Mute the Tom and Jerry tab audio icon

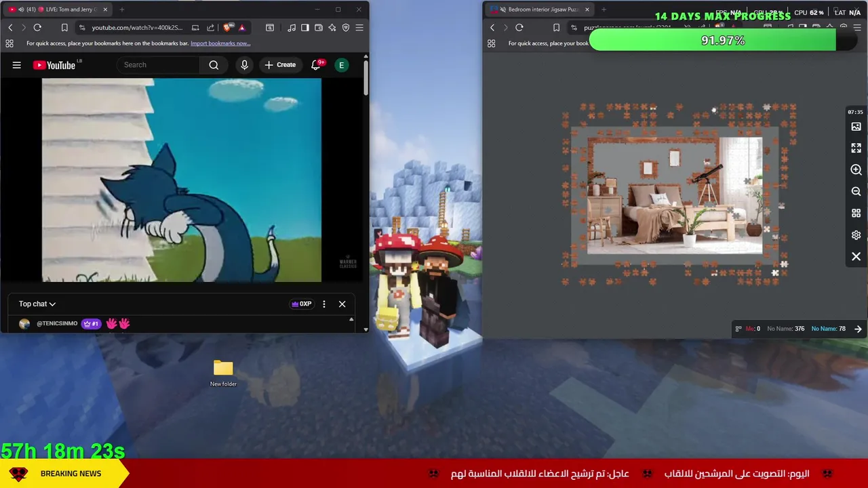pos(22,9)
